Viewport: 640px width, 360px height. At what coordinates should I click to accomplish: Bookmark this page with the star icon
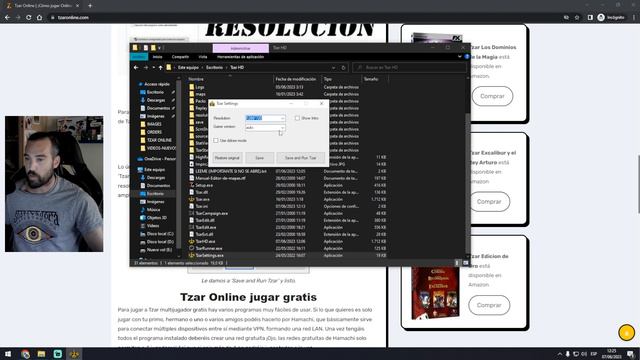click(x=577, y=18)
